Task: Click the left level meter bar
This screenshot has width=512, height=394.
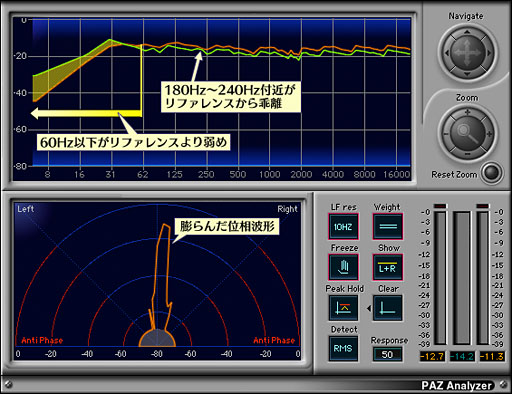Action: [x=440, y=278]
